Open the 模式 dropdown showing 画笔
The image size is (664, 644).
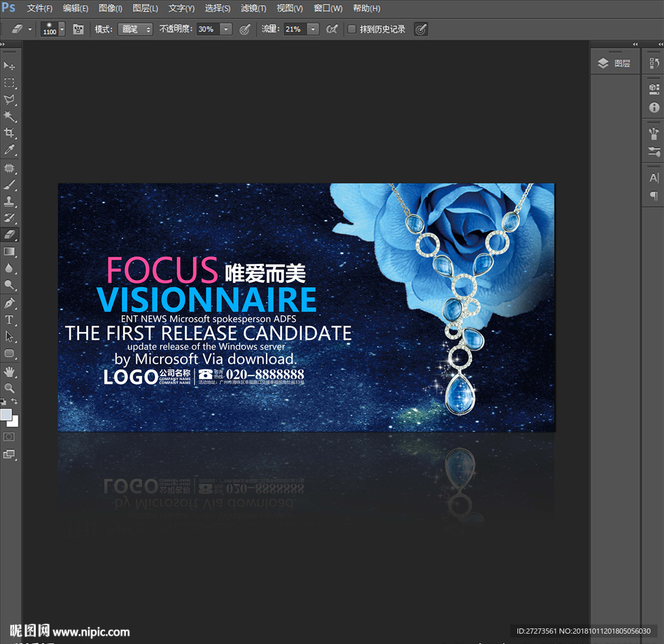pyautogui.click(x=135, y=29)
